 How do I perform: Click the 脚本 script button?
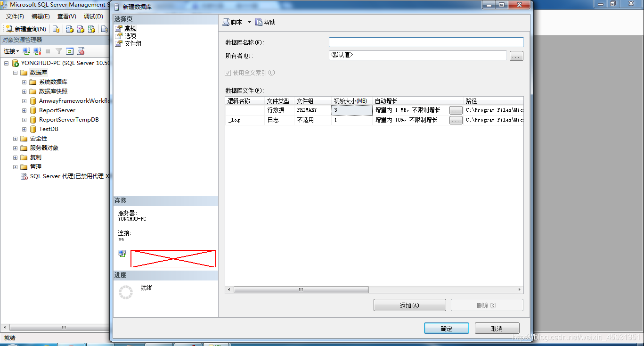233,22
